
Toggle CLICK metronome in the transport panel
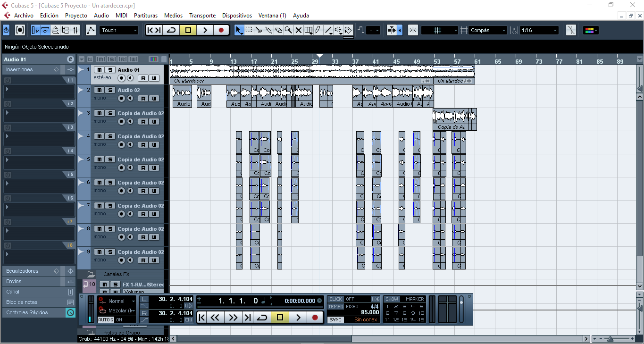(x=336, y=299)
